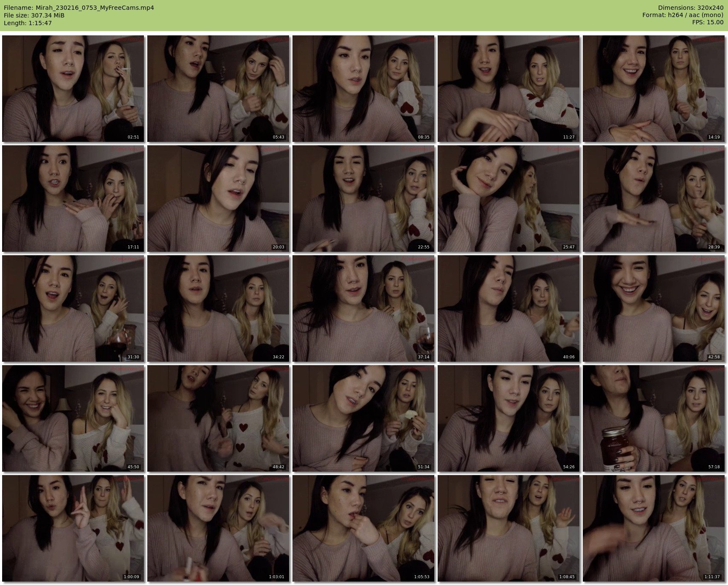Open the frame at 1:05:53
This screenshot has width=728, height=585.
(363, 528)
